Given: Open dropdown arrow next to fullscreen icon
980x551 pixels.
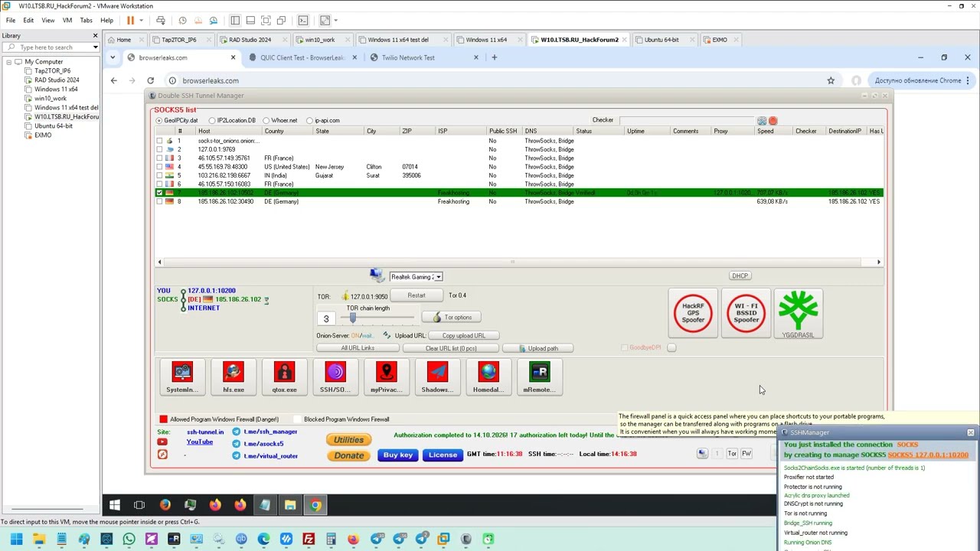Looking at the screenshot, I should (x=337, y=21).
